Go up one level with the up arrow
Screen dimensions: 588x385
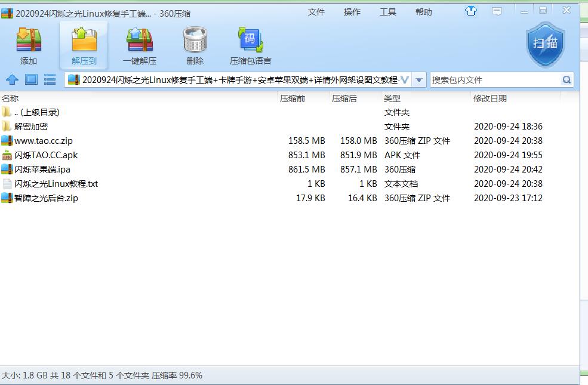12,80
